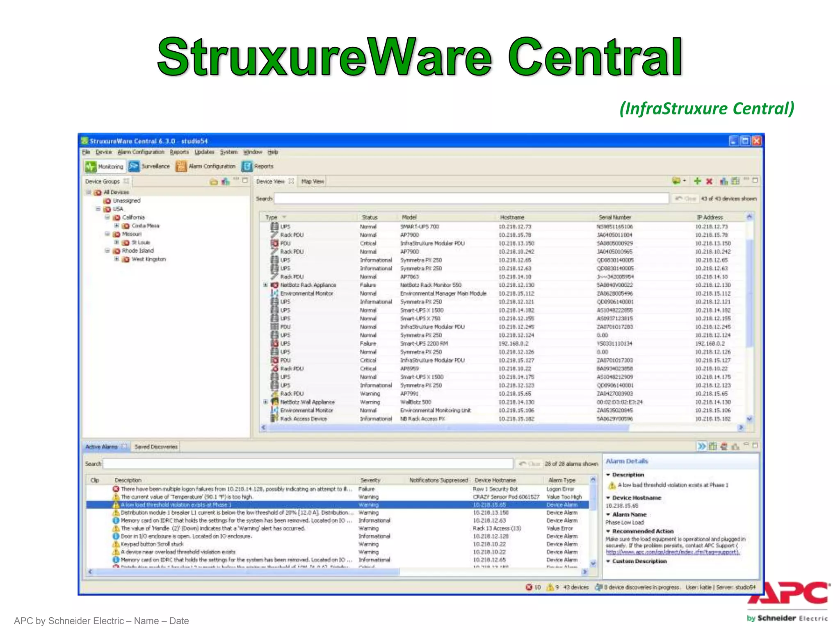Click the alarm list horizontal scrollbar

tap(246, 571)
